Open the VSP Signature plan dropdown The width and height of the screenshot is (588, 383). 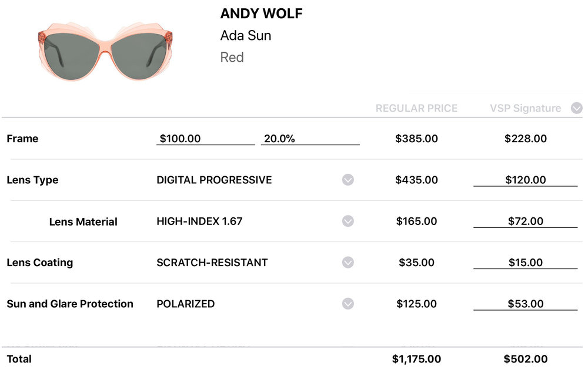coord(577,108)
